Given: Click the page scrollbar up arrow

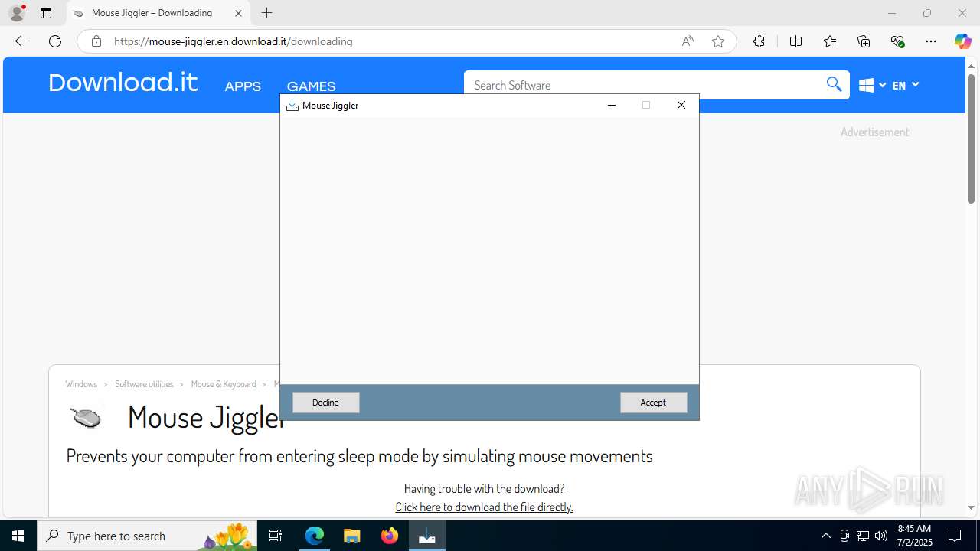Looking at the screenshot, I should pyautogui.click(x=971, y=66).
